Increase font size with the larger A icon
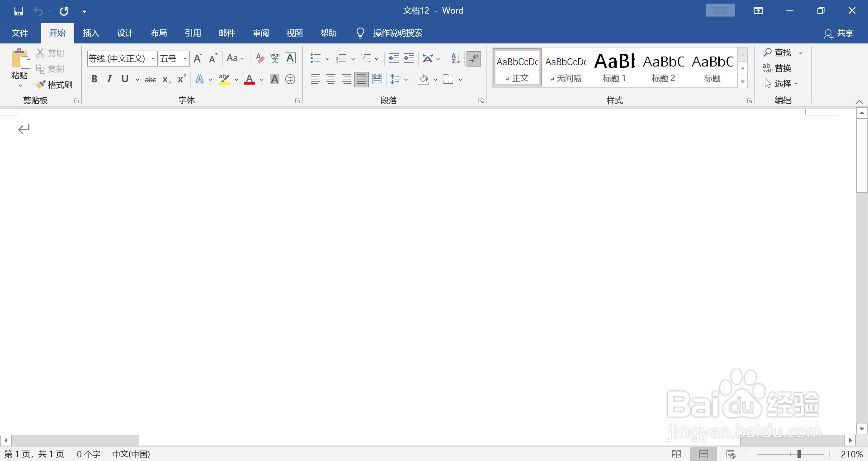 pyautogui.click(x=198, y=58)
